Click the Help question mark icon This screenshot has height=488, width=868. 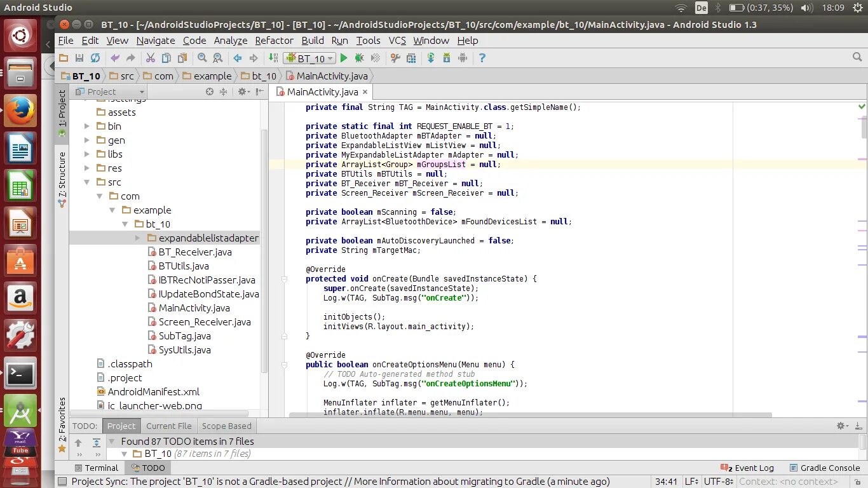[482, 58]
